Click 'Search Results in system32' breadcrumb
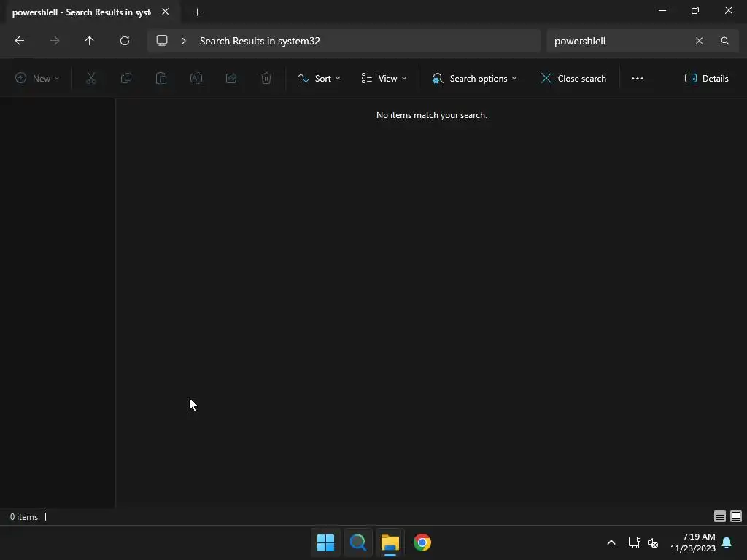This screenshot has height=560, width=747. pyautogui.click(x=260, y=41)
